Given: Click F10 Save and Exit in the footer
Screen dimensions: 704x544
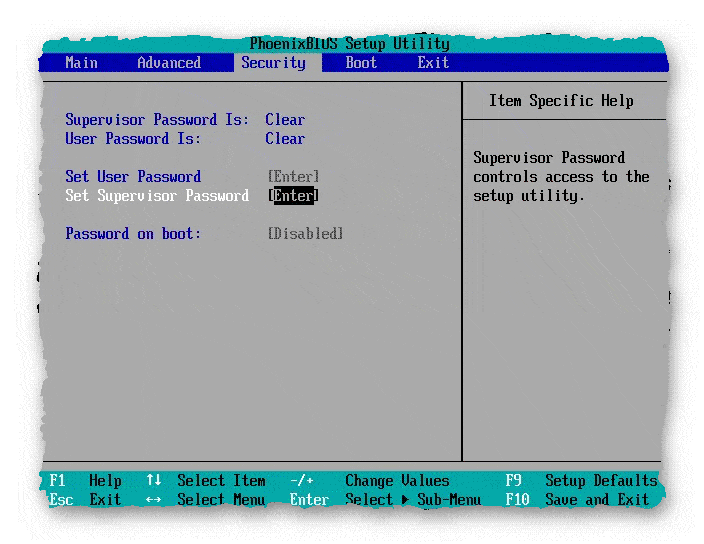Looking at the screenshot, I should click(x=577, y=500).
